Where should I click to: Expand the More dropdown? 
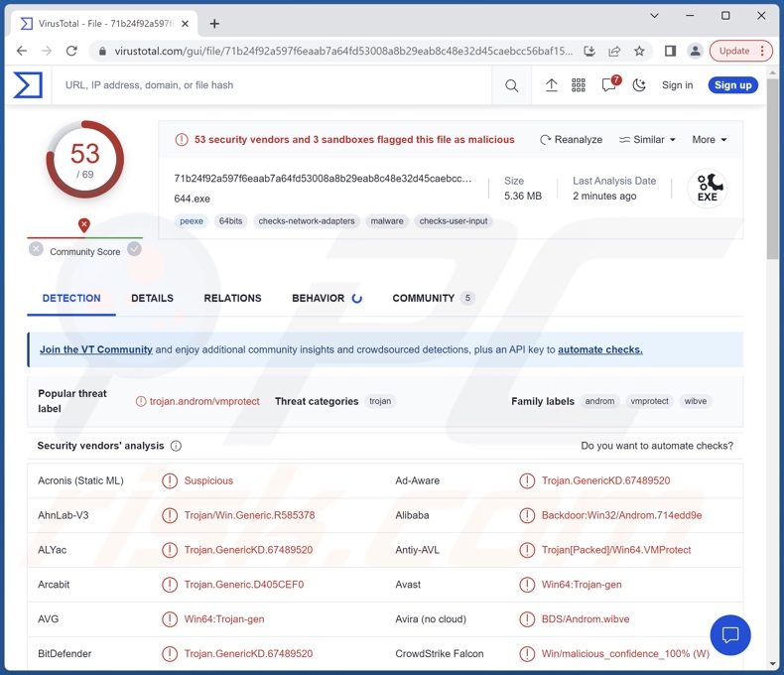(x=710, y=140)
